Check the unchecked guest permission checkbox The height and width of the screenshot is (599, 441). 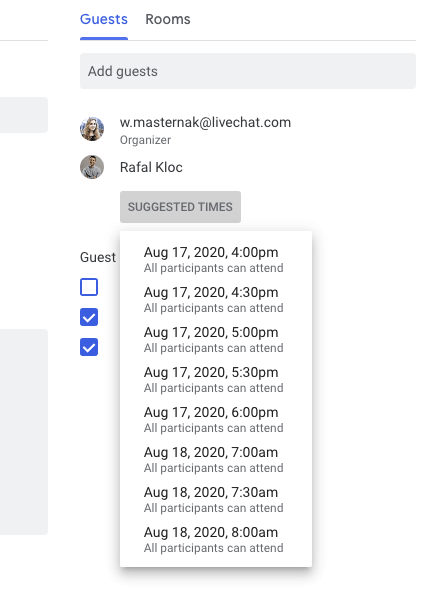click(x=89, y=287)
